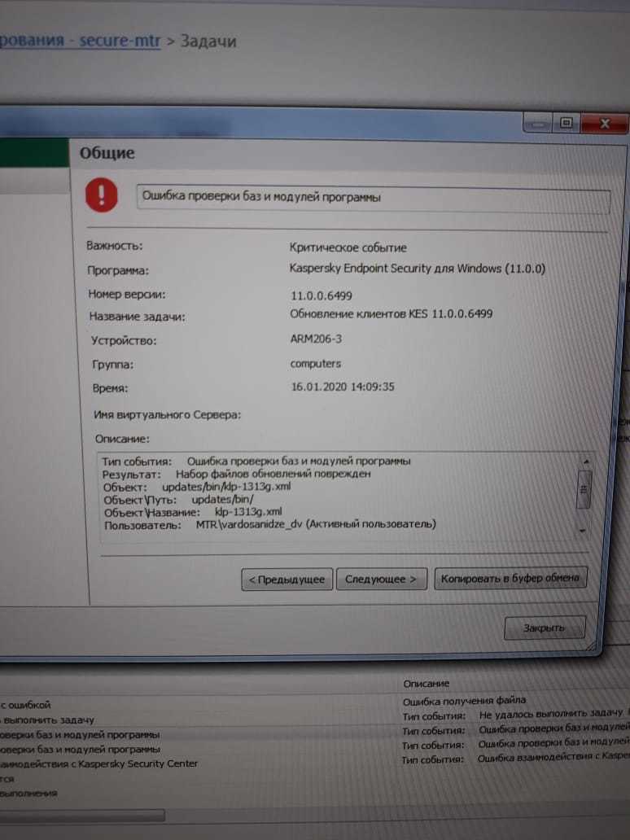Go to next event with 'Следующее' button

[382, 579]
